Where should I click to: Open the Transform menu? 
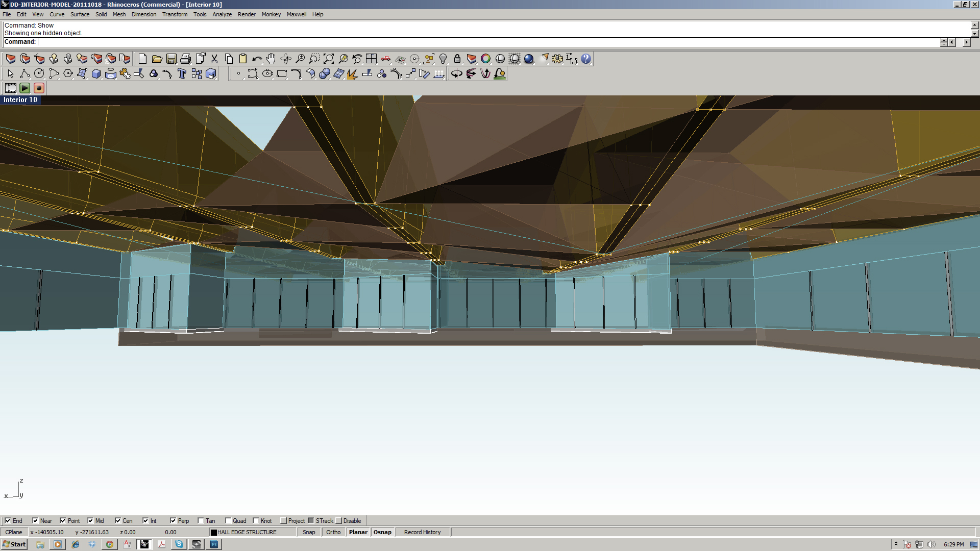175,14
